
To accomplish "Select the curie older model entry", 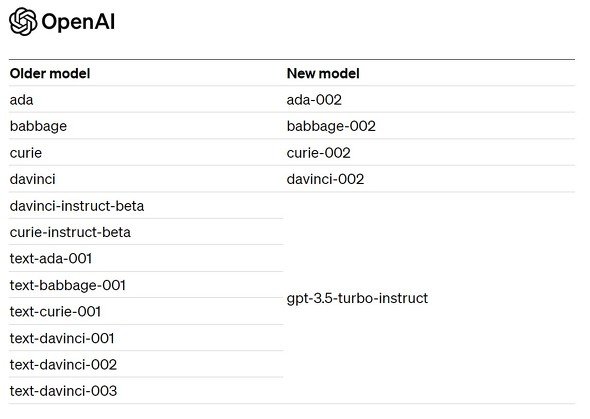I will pyautogui.click(x=26, y=153).
